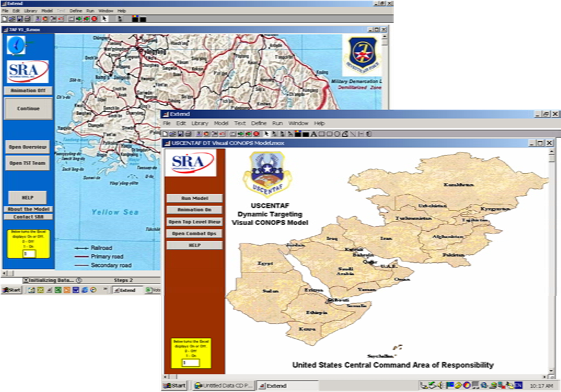561x392 pixels.
Task: Click red Stop icon in front Extend toolbar
Action: point(256,134)
